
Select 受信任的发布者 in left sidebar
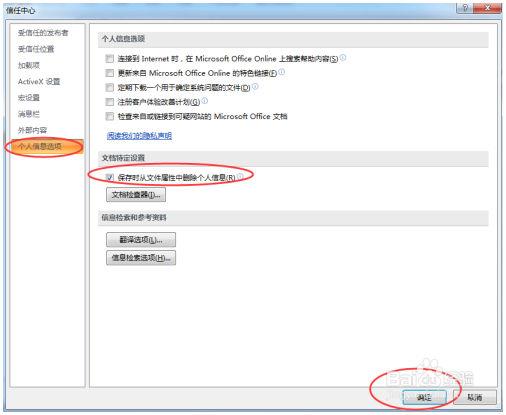pyautogui.click(x=43, y=33)
